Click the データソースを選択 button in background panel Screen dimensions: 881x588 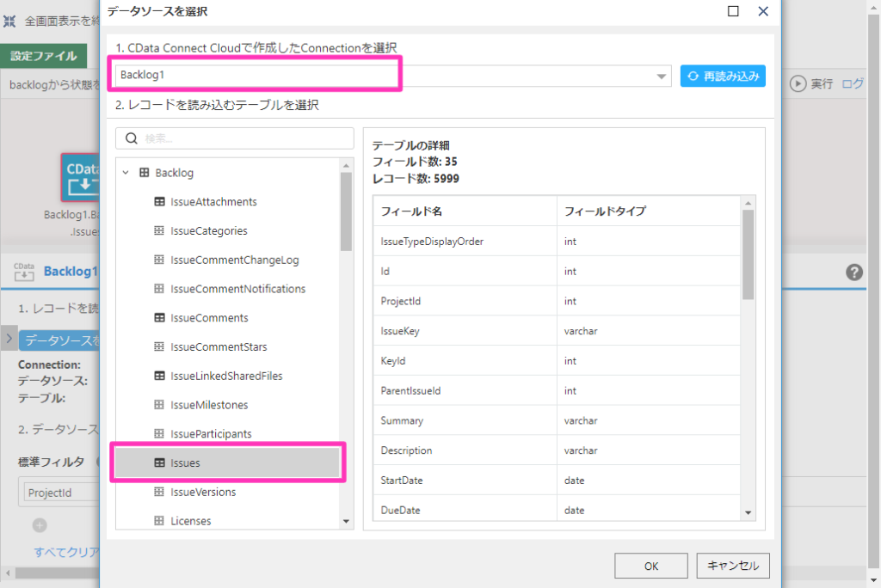tap(59, 340)
